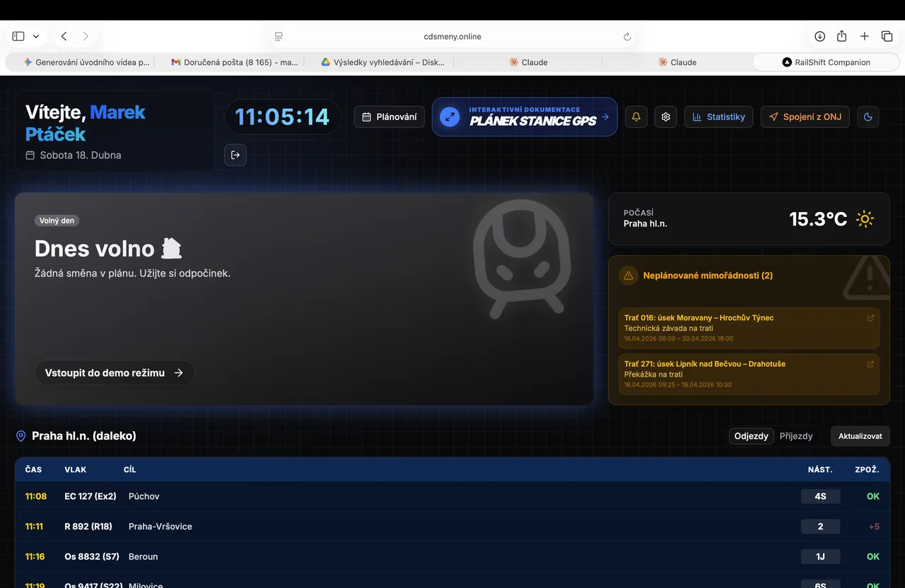Open the Plánování calendar button
Image resolution: width=905 pixels, height=588 pixels.
pyautogui.click(x=390, y=117)
